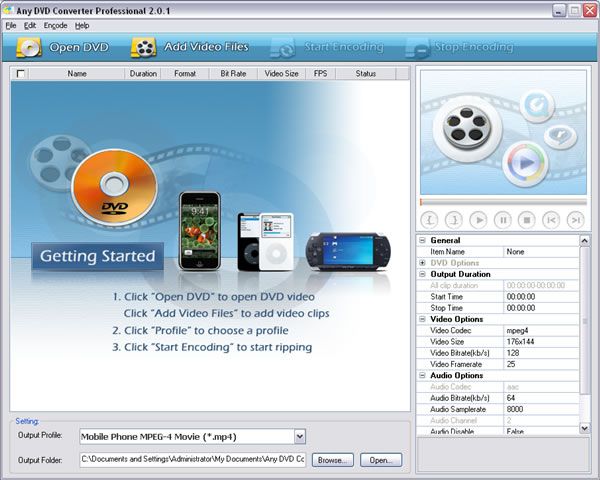Open the Output Profile dropdown
The width and height of the screenshot is (600, 480).
point(300,436)
